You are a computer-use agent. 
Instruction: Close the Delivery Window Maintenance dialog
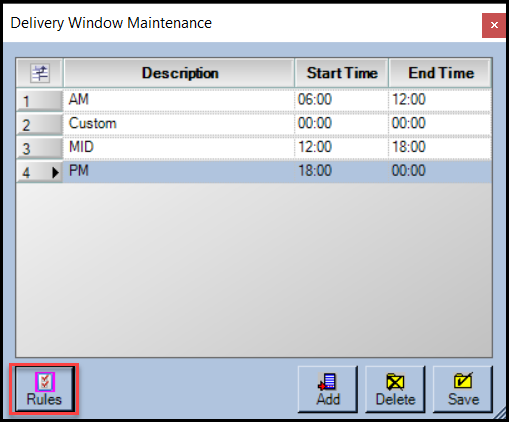click(x=494, y=25)
